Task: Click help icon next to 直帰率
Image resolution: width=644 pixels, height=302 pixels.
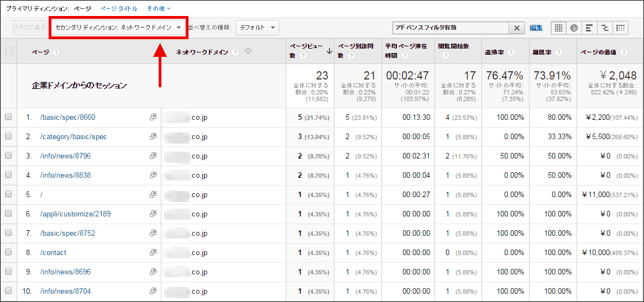Action: pos(511,52)
